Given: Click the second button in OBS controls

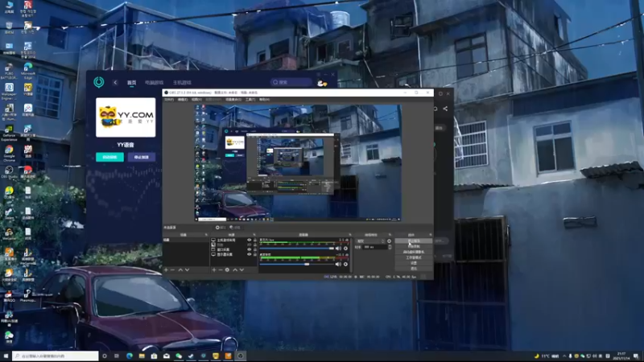Looking at the screenshot, I should (414, 246).
